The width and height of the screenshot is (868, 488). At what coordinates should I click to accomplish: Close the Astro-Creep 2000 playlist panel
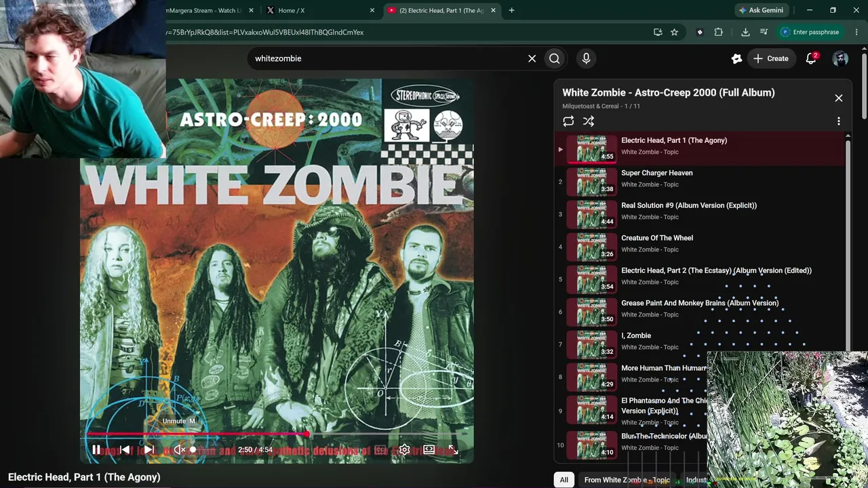839,98
